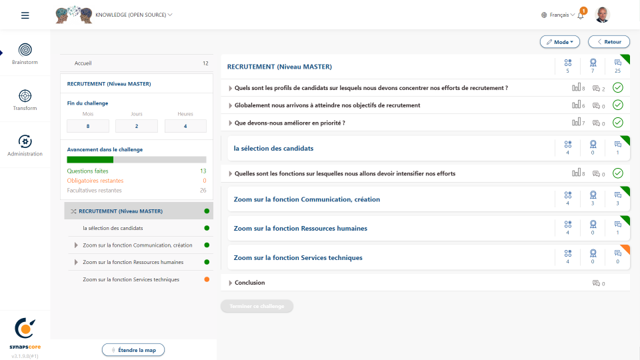This screenshot has width=640, height=360.
Task: Expand Communication, création in the tree
Action: point(76,245)
